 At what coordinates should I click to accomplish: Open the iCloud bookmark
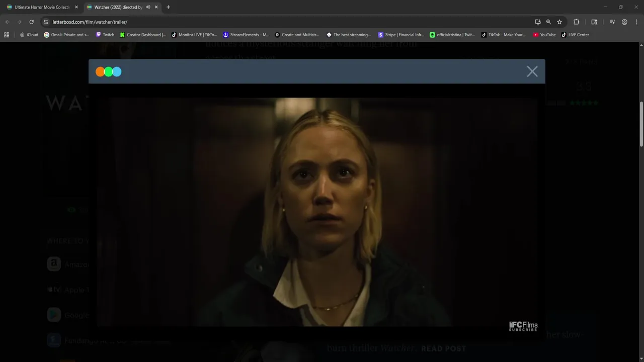[29, 35]
